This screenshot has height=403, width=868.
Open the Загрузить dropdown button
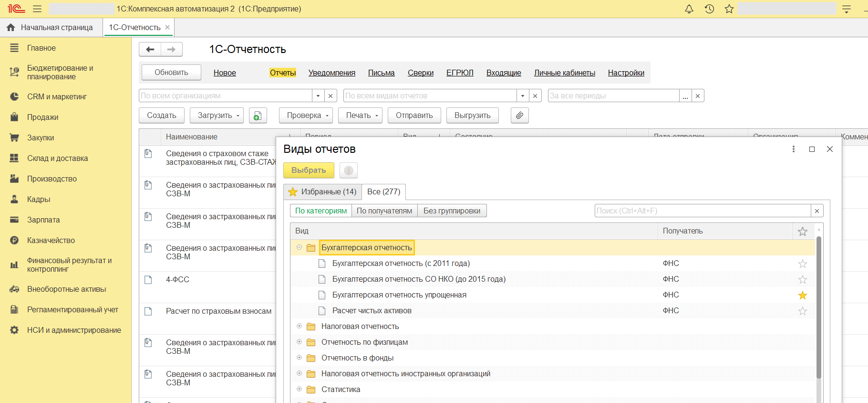(x=217, y=115)
